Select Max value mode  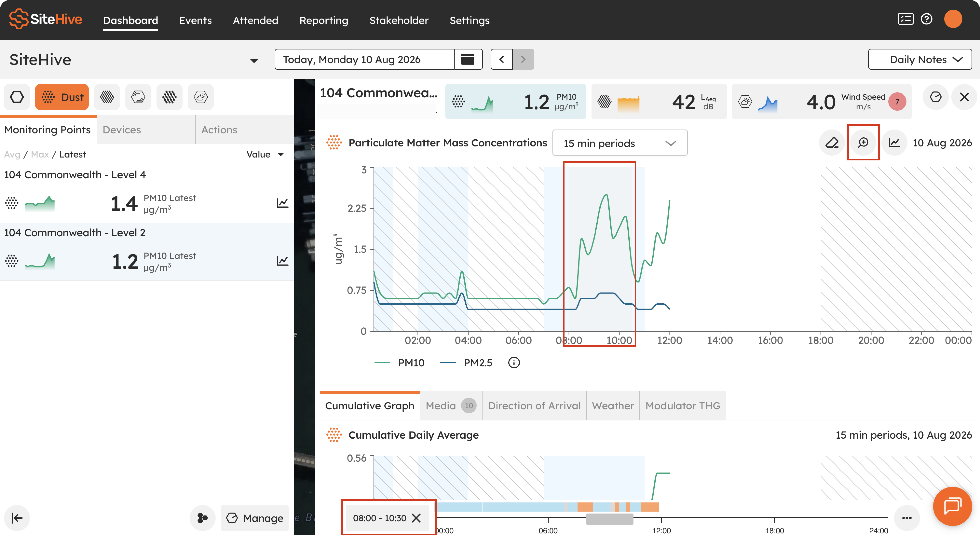pyautogui.click(x=40, y=154)
